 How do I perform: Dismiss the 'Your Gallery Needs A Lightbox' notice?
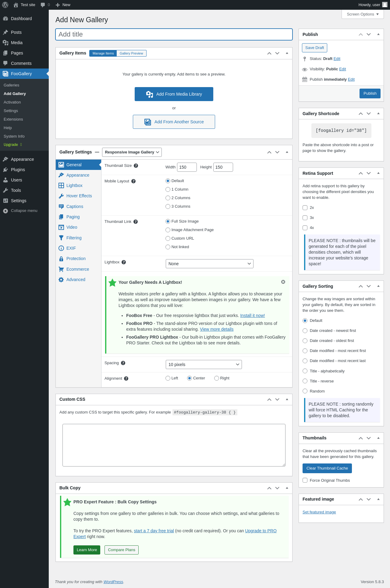(283, 282)
